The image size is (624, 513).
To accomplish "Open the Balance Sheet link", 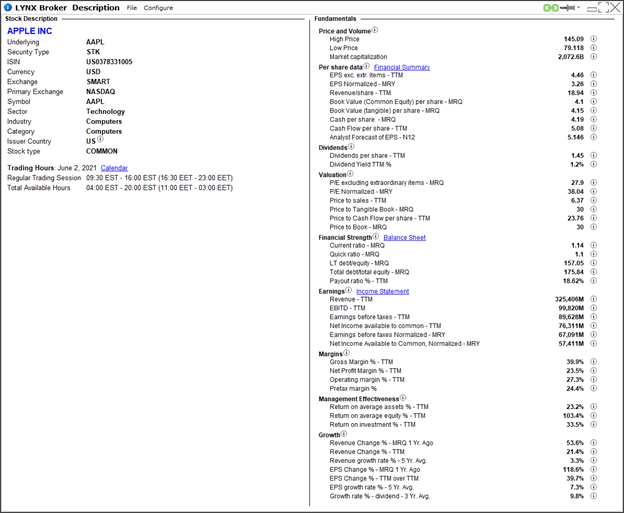I will click(x=404, y=238).
